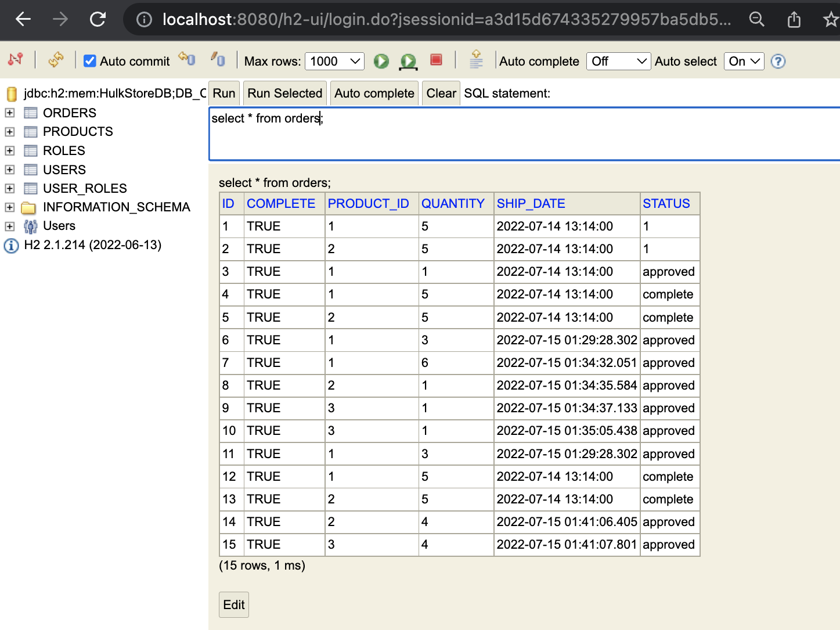Expand the Users node

click(x=10, y=226)
